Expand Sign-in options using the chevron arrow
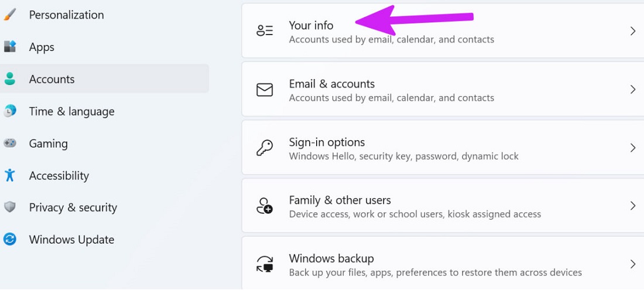The image size is (644, 293). 632,148
